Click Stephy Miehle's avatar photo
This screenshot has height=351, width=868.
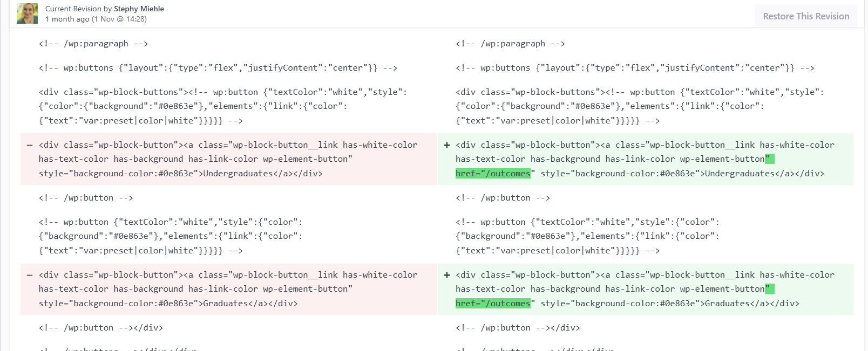28,13
